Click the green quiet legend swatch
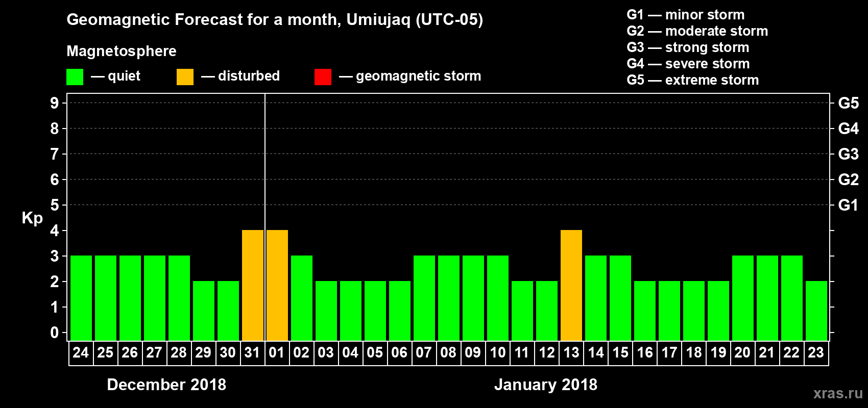 75,77
